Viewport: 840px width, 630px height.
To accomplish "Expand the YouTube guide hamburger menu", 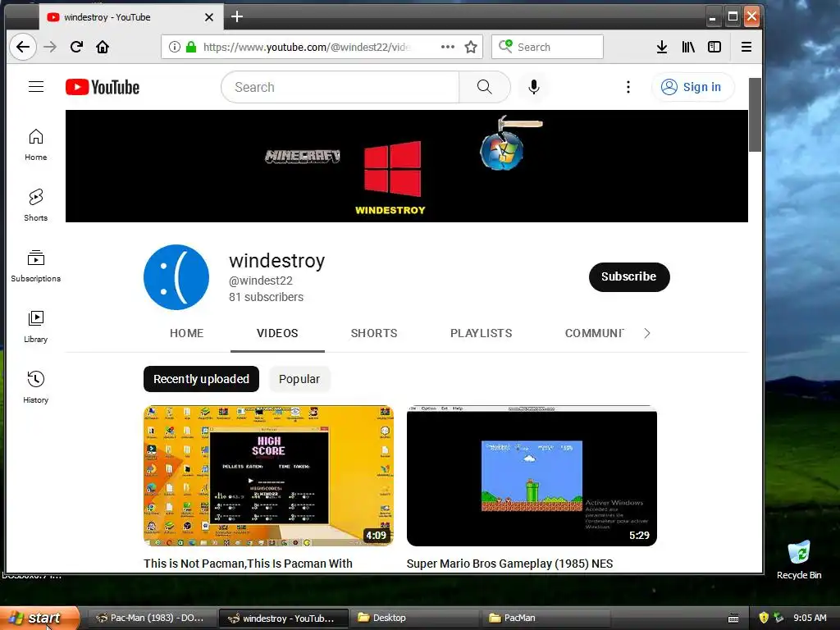I will tap(36, 87).
